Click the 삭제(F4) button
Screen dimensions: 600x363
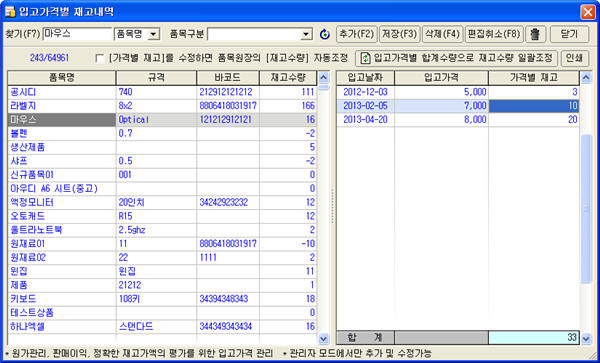pyautogui.click(x=442, y=34)
